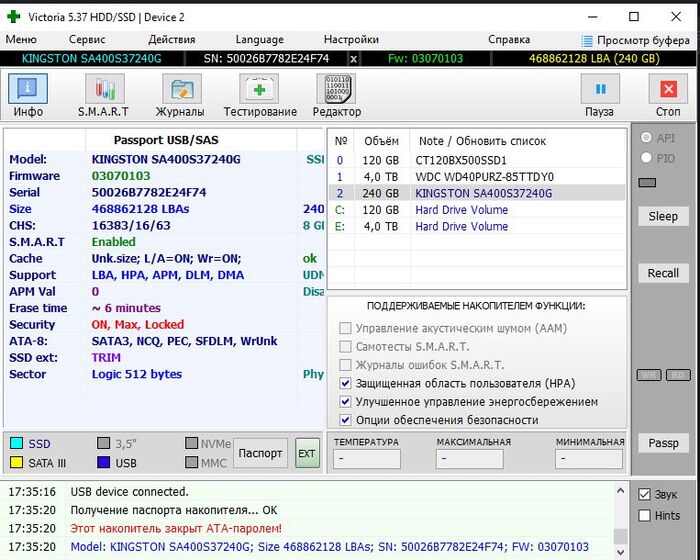The height and width of the screenshot is (560, 700).
Task: Click the Просмотр буфера list icon
Action: click(587, 41)
